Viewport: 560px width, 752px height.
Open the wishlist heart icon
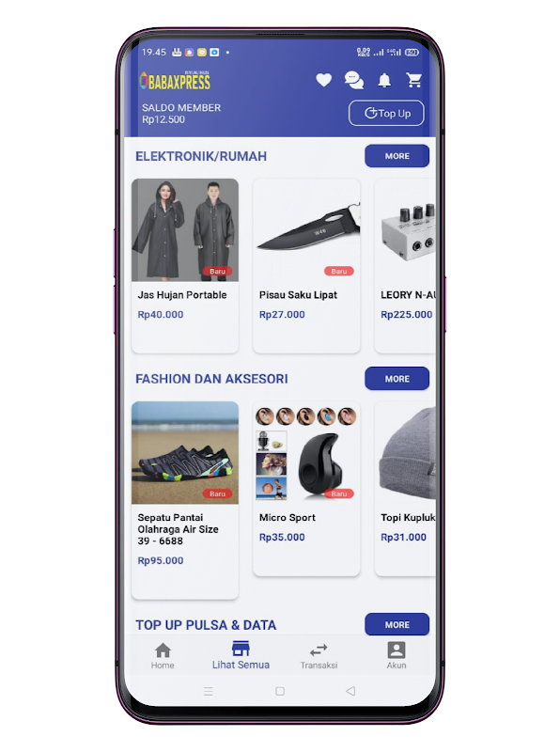click(323, 80)
